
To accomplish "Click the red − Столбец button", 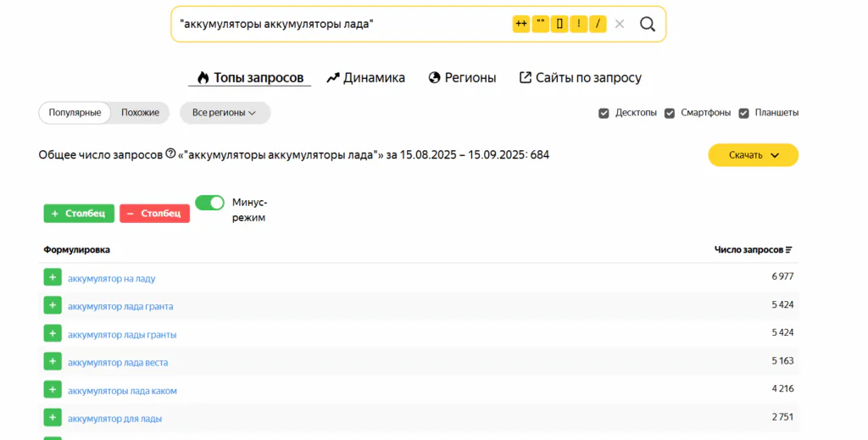I will [154, 213].
